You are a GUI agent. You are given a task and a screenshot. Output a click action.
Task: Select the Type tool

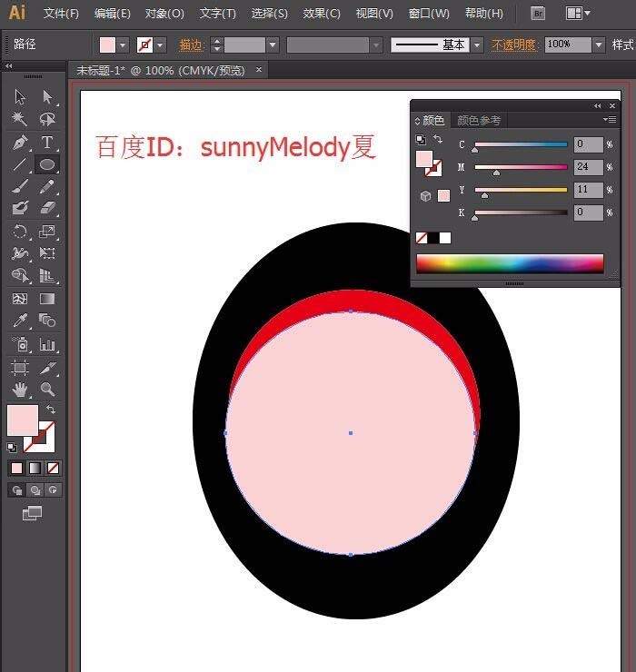pyautogui.click(x=47, y=142)
